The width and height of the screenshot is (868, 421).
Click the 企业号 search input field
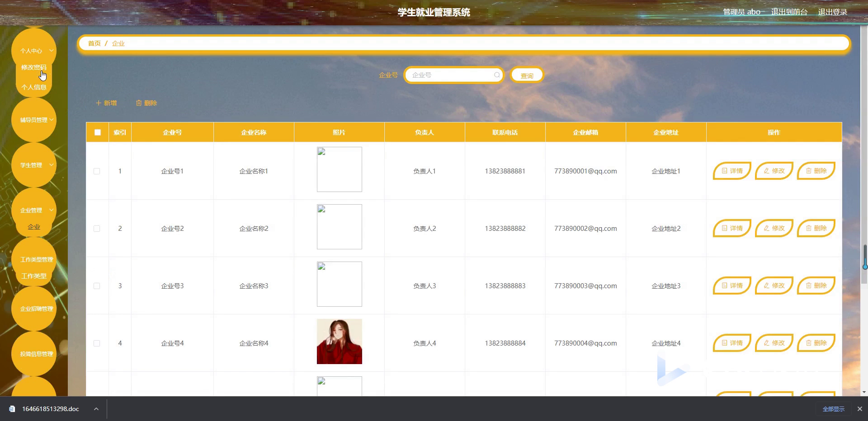[x=453, y=75]
